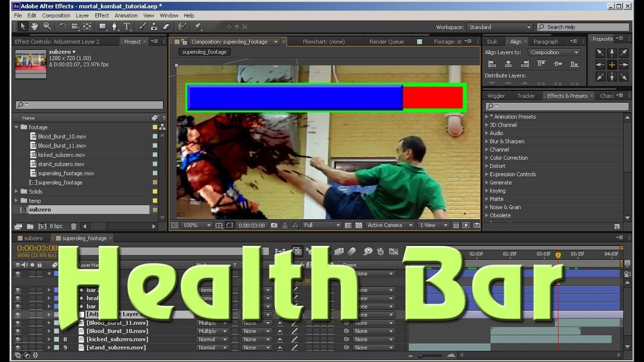Collapse the footage folder in Project

coord(17,127)
